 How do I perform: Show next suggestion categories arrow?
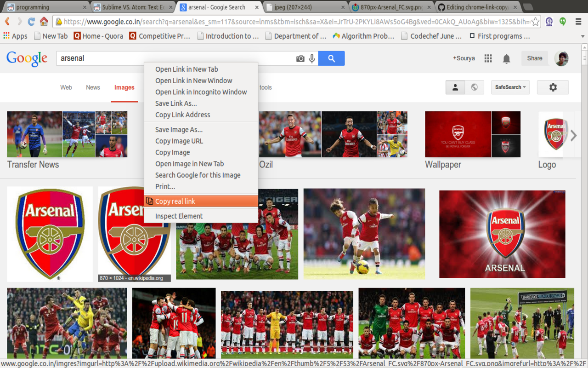click(573, 135)
